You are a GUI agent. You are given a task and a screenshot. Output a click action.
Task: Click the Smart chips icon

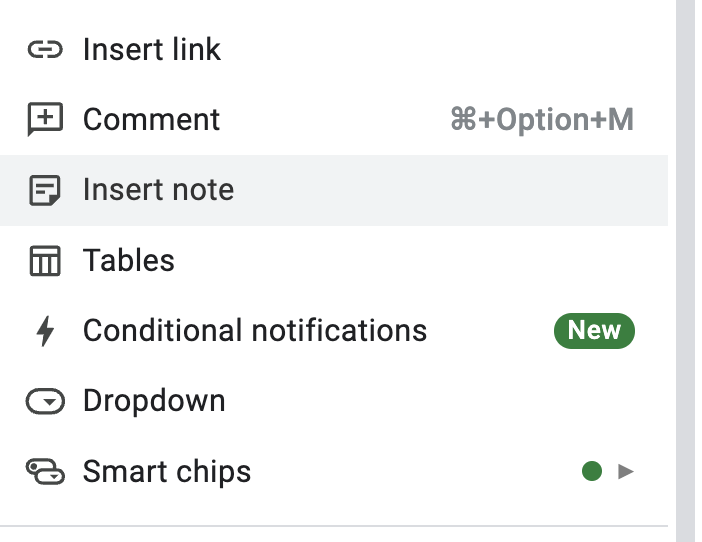(x=45, y=471)
